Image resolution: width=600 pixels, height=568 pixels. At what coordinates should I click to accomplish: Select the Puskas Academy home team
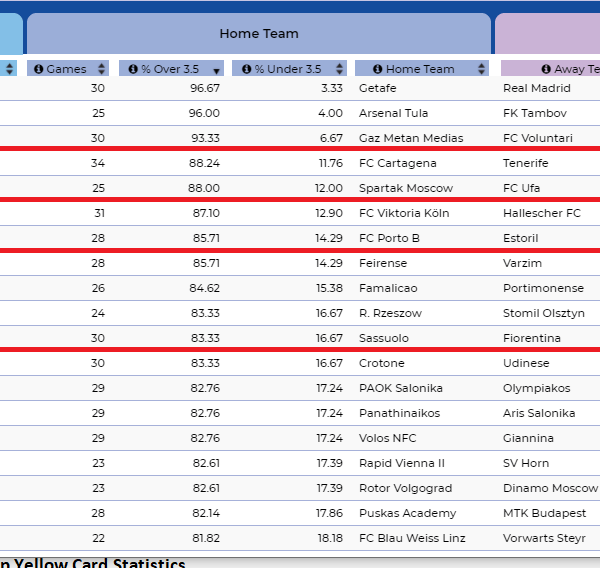tap(408, 513)
